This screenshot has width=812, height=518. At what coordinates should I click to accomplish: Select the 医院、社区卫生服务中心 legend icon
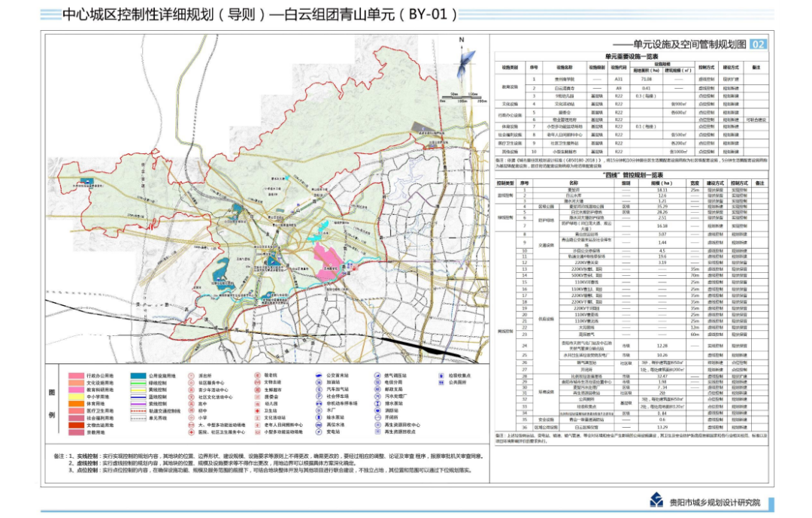click(x=192, y=432)
